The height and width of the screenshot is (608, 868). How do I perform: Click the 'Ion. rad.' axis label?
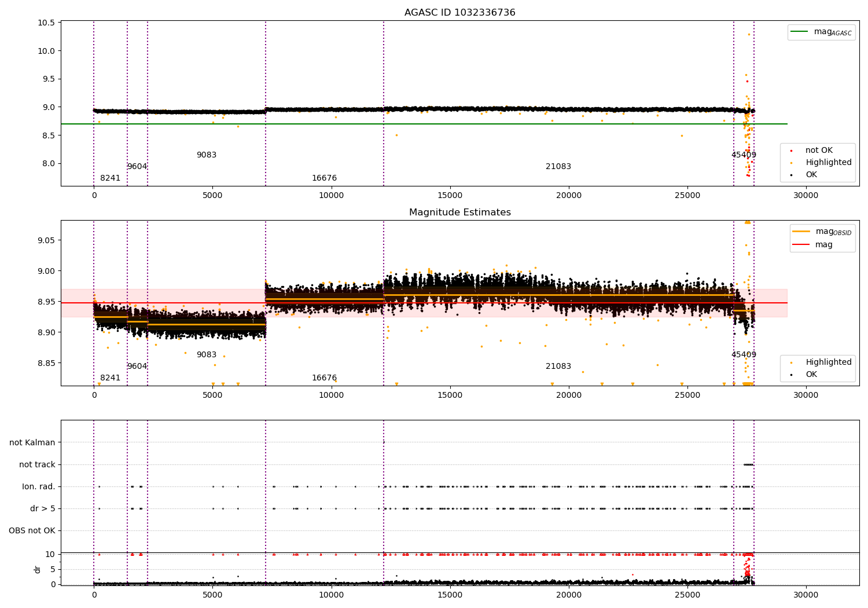(39, 486)
